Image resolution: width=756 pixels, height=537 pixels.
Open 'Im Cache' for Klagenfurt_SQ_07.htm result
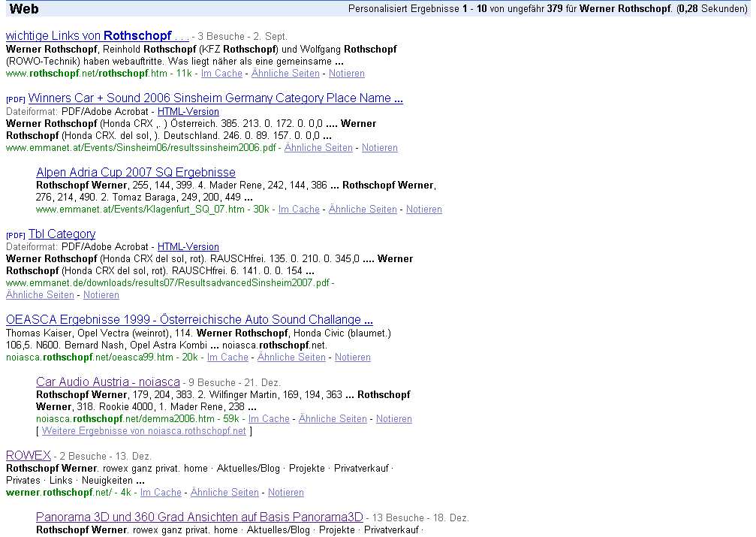point(299,210)
